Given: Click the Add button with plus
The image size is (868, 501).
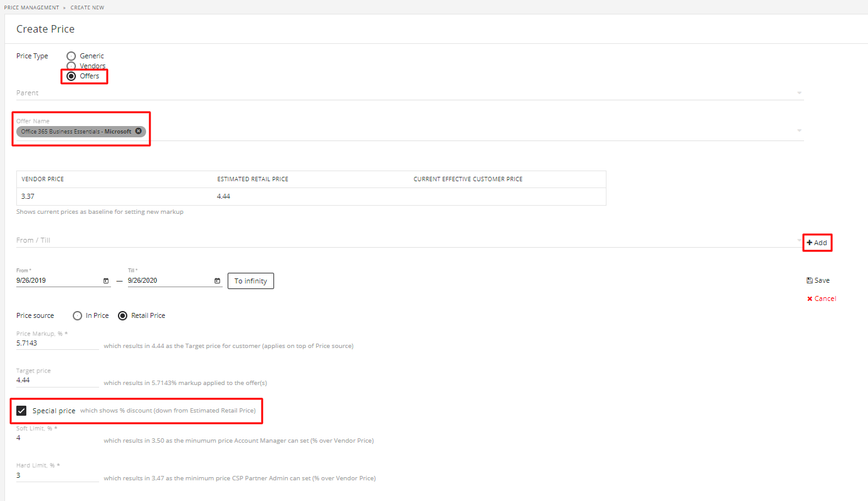Looking at the screenshot, I should click(x=817, y=243).
